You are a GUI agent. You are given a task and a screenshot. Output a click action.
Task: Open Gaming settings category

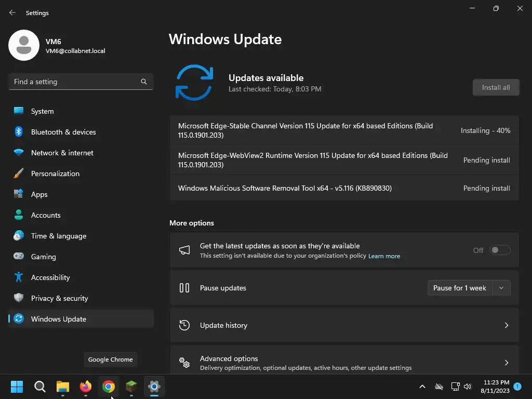coord(81,257)
